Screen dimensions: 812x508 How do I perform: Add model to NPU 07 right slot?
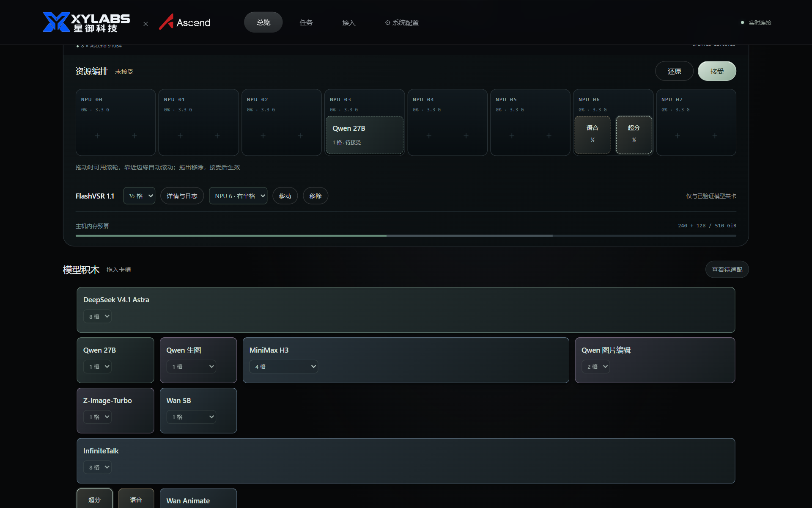click(x=715, y=136)
